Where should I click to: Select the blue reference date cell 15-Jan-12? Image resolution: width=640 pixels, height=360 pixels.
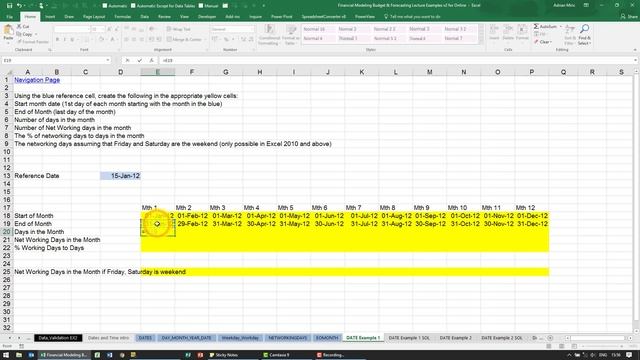point(120,176)
